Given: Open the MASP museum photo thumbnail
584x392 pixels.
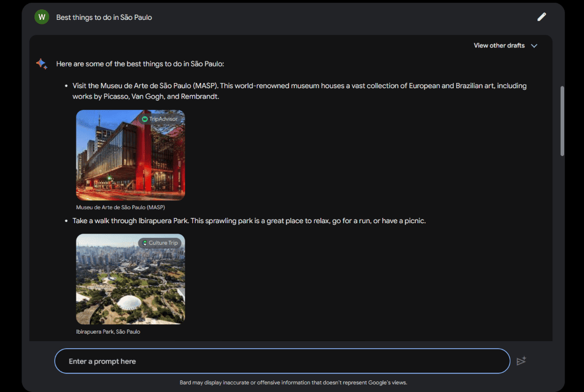Looking at the screenshot, I should click(x=130, y=155).
